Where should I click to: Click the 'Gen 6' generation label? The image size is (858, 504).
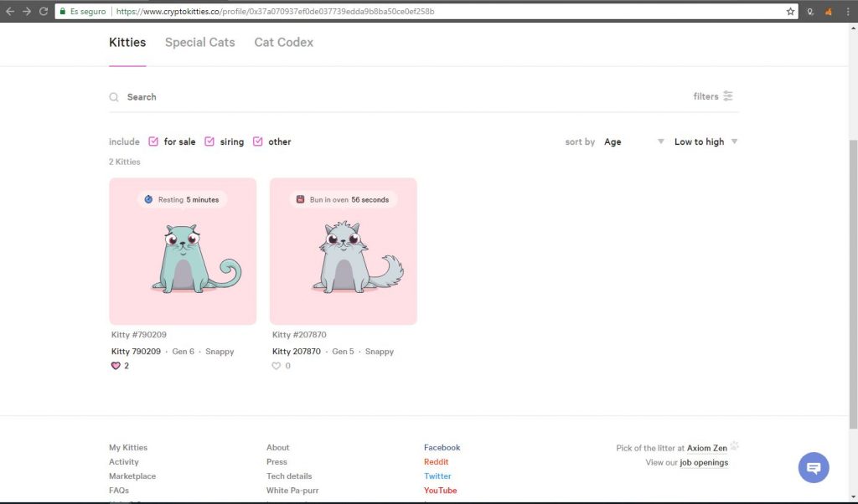coord(183,352)
